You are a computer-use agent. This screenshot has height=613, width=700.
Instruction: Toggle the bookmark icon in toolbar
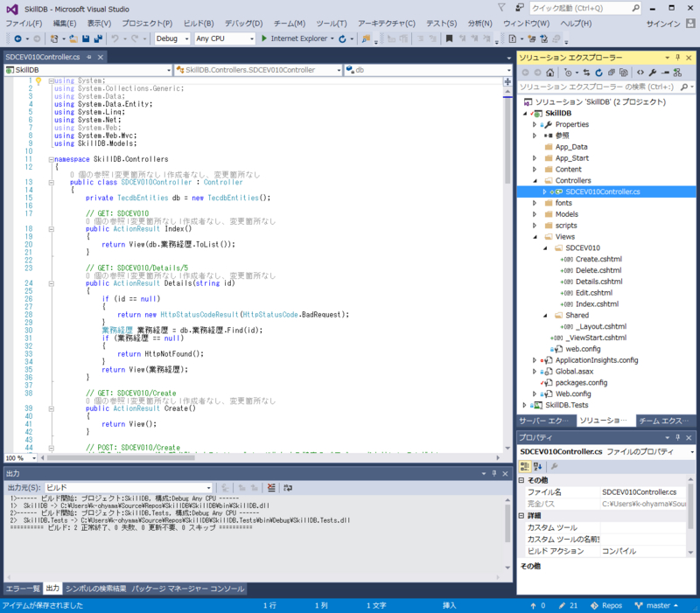coord(449,38)
